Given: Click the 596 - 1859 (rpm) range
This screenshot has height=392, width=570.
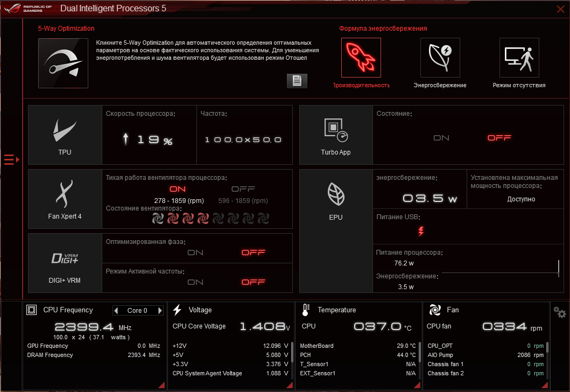Looking at the screenshot, I should tap(243, 201).
